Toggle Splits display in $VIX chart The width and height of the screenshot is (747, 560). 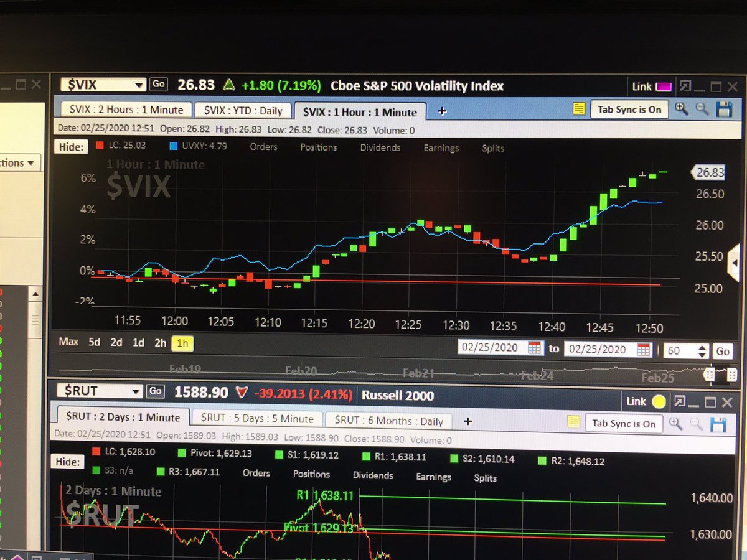493,149
